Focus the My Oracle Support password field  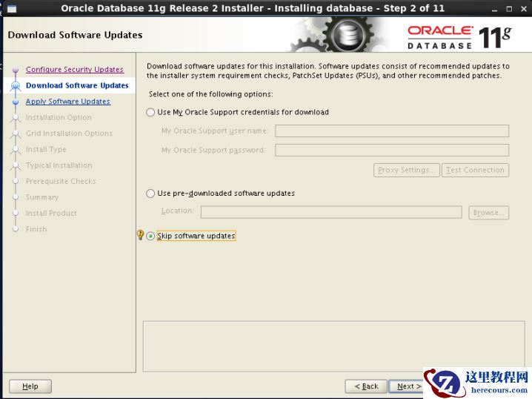(x=392, y=150)
